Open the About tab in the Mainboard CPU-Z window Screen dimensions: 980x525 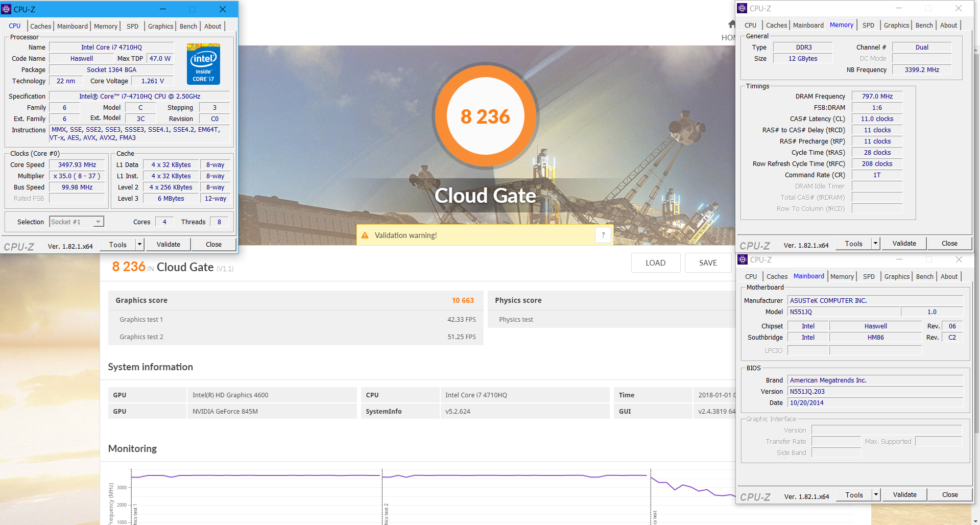949,276
